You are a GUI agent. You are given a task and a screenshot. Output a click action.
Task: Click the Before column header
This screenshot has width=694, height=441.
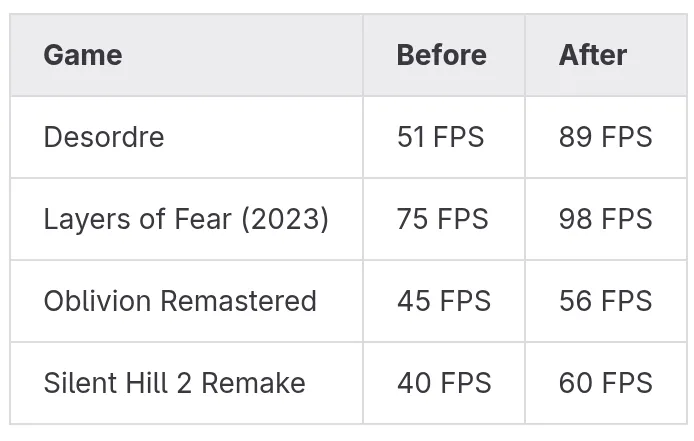coord(441,55)
